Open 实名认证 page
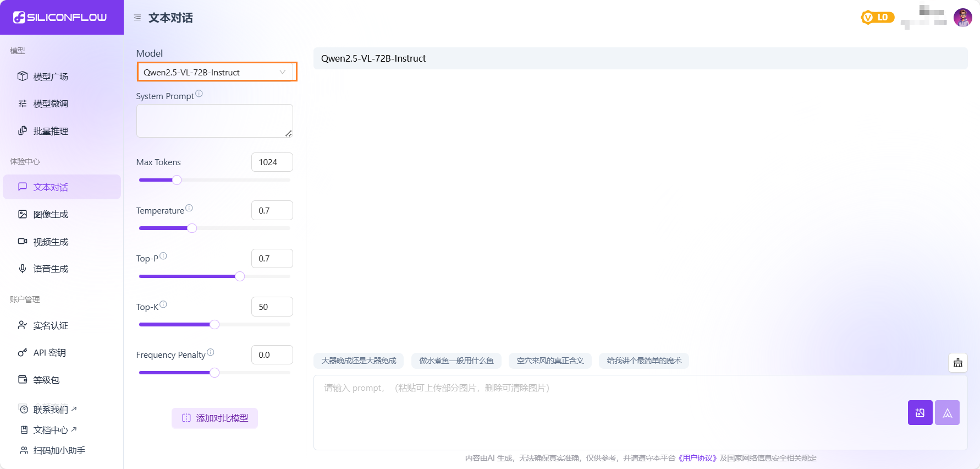Screen dimensions: 980x469 (62, 325)
